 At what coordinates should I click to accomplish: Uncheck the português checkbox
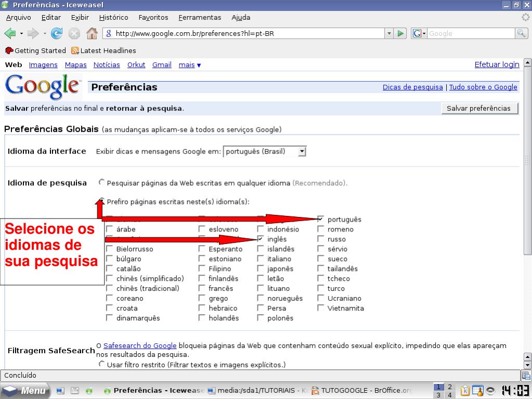coord(321,218)
